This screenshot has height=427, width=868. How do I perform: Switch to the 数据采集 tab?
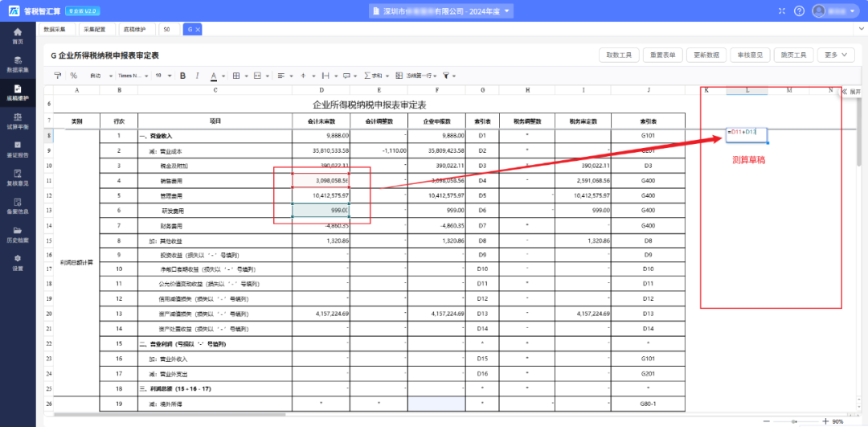click(55, 30)
